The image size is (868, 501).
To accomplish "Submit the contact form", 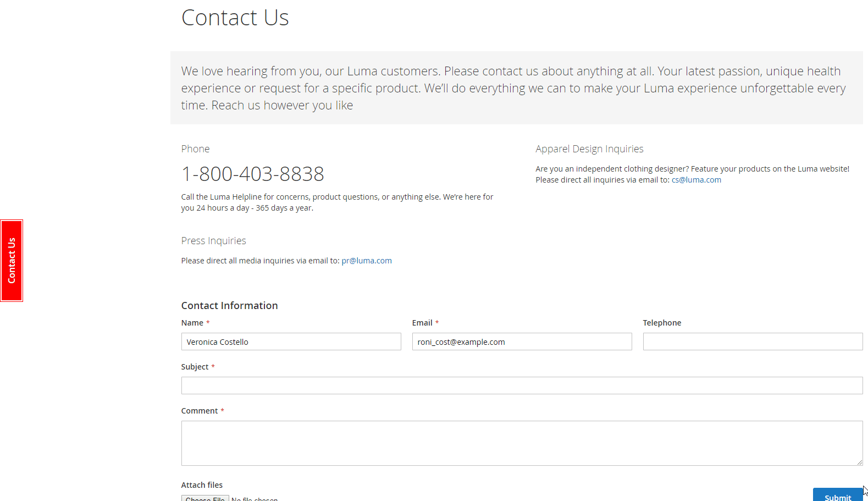I will point(837,496).
